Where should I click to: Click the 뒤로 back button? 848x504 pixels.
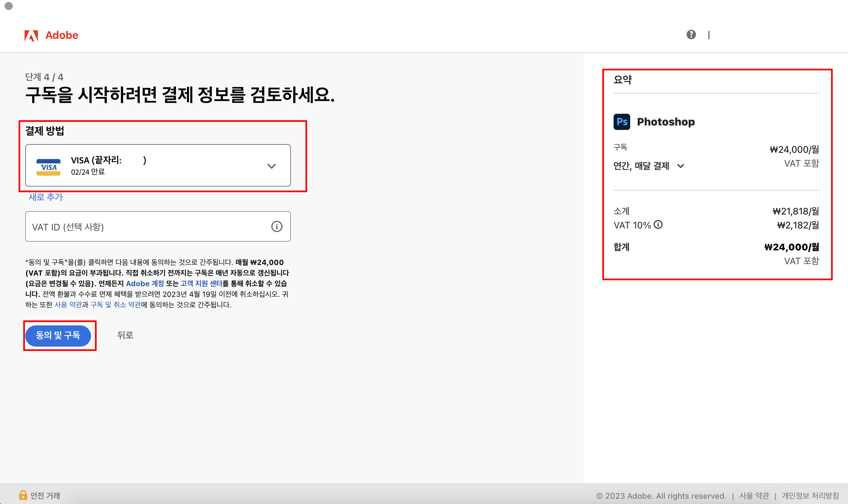[125, 336]
